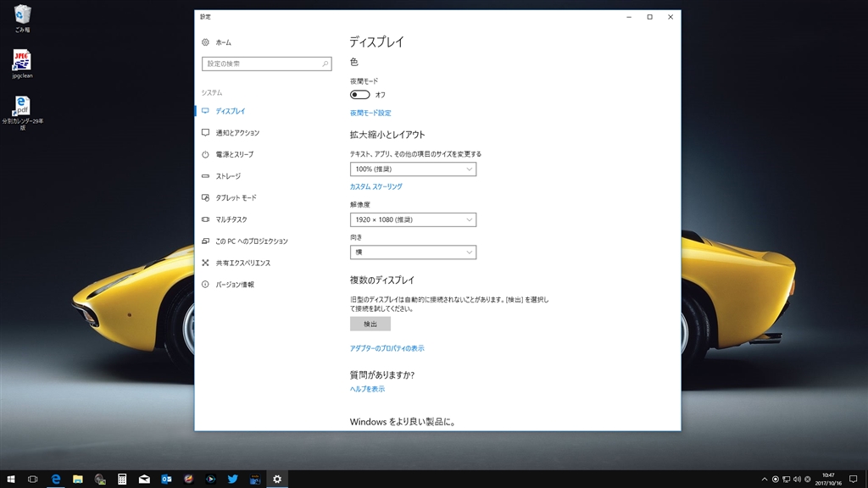868x488 pixels.
Task: Click the volume speaker tray icon
Action: point(797,480)
